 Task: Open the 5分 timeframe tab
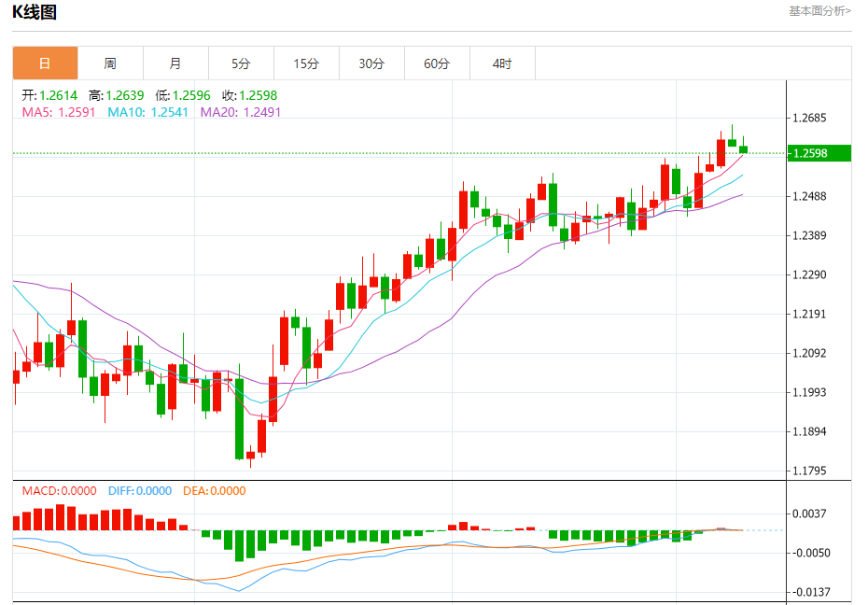pyautogui.click(x=242, y=63)
